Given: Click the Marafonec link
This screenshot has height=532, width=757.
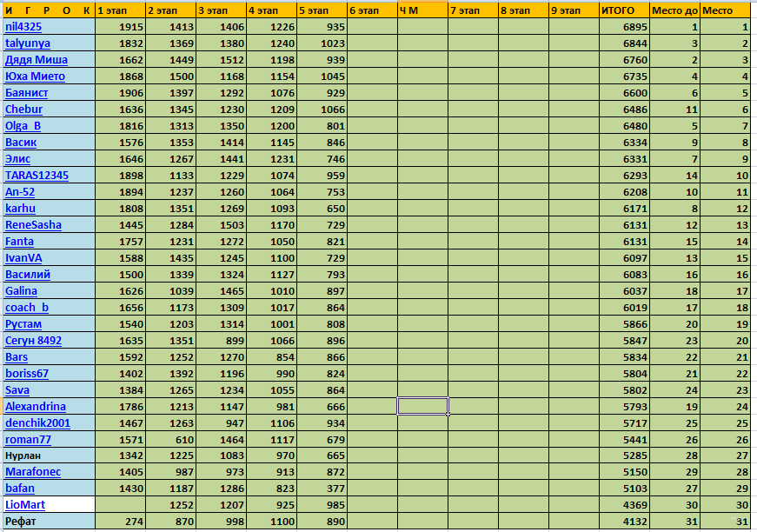Looking at the screenshot, I should (33, 472).
